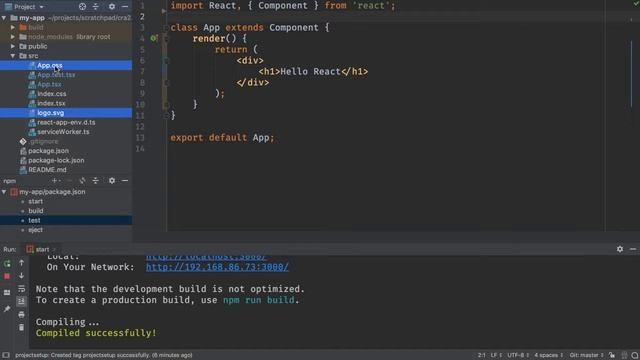The height and width of the screenshot is (360, 640).
Task: Rerun the start configuration
Action: click(7, 264)
